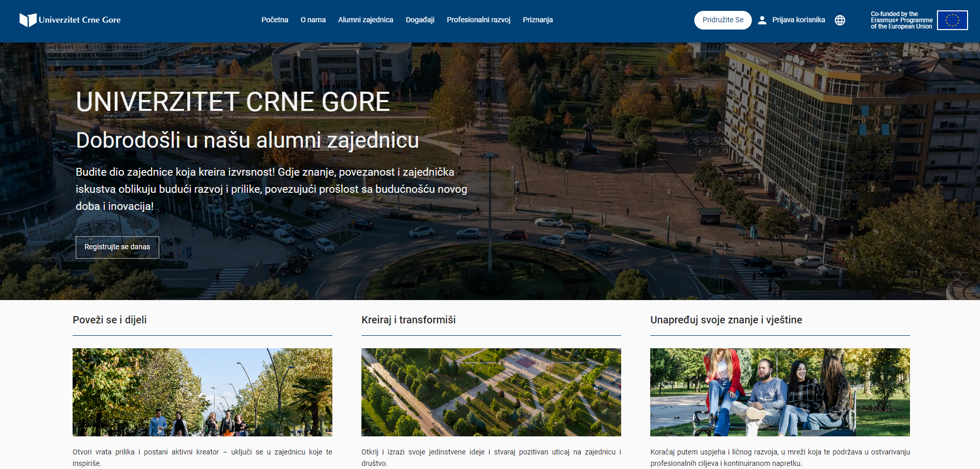Viewport: 980px width, 469px height.
Task: Click the Pridružite Se button
Action: coord(723,20)
